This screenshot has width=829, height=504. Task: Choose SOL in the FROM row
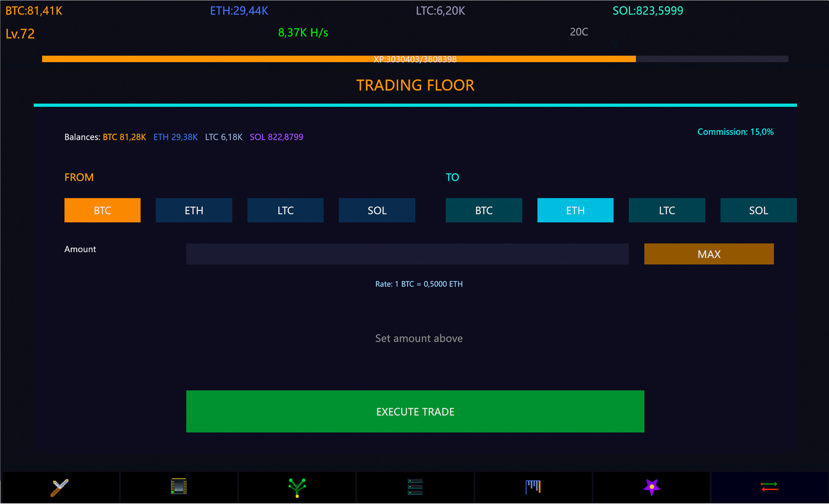pos(377,210)
